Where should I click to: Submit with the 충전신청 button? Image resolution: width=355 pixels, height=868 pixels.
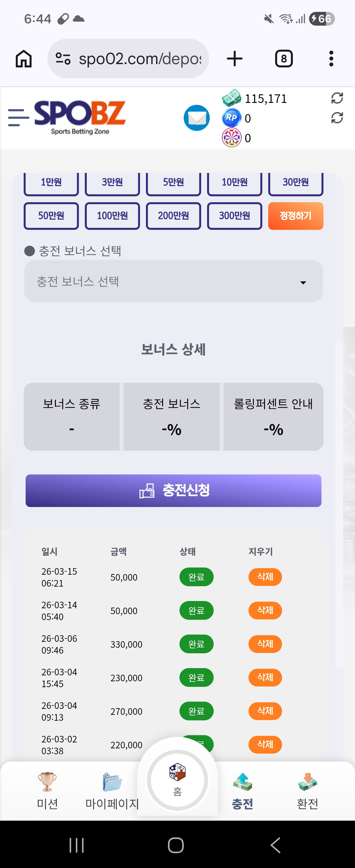pos(173,491)
